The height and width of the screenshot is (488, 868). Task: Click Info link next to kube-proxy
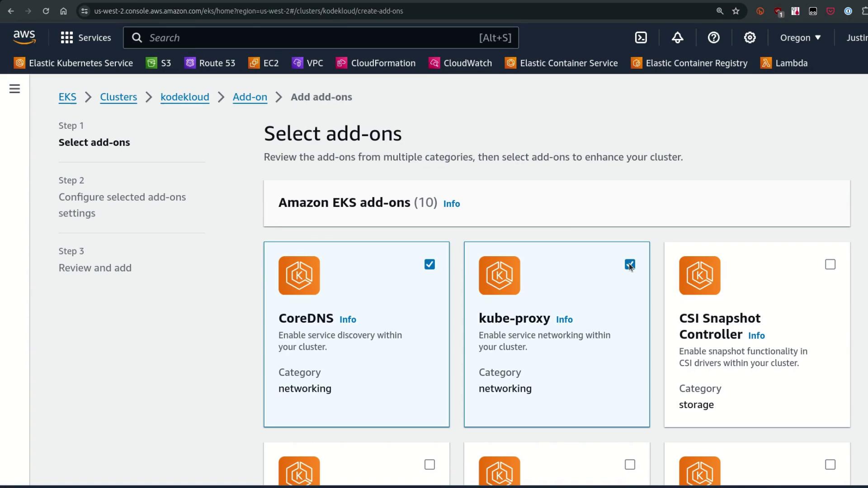pyautogui.click(x=564, y=319)
